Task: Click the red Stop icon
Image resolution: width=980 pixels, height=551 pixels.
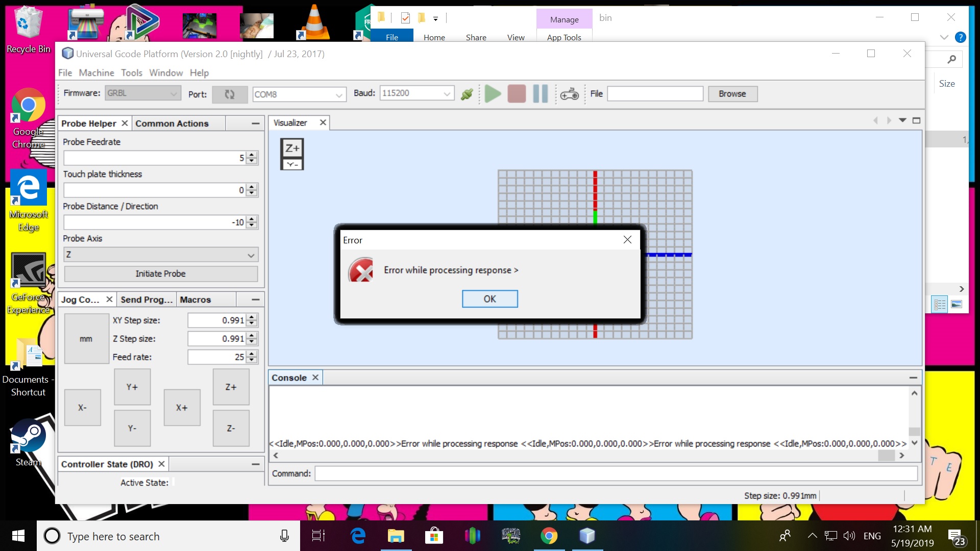Action: [x=517, y=94]
